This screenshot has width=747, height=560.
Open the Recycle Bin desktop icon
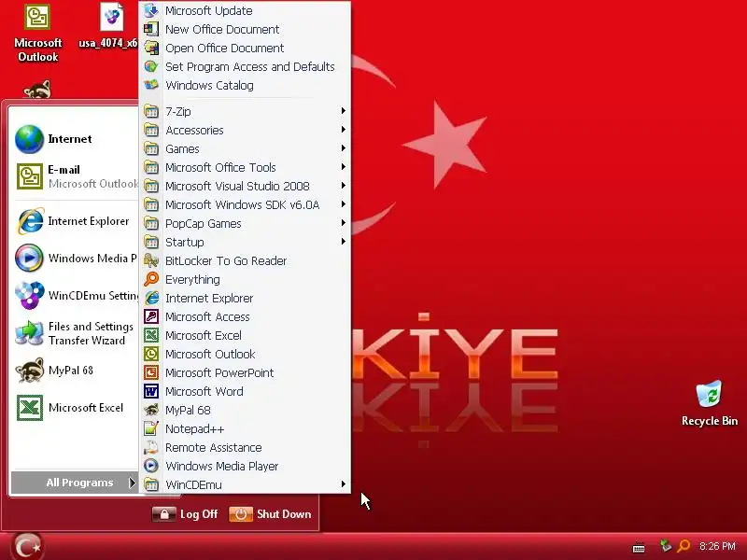click(x=710, y=394)
